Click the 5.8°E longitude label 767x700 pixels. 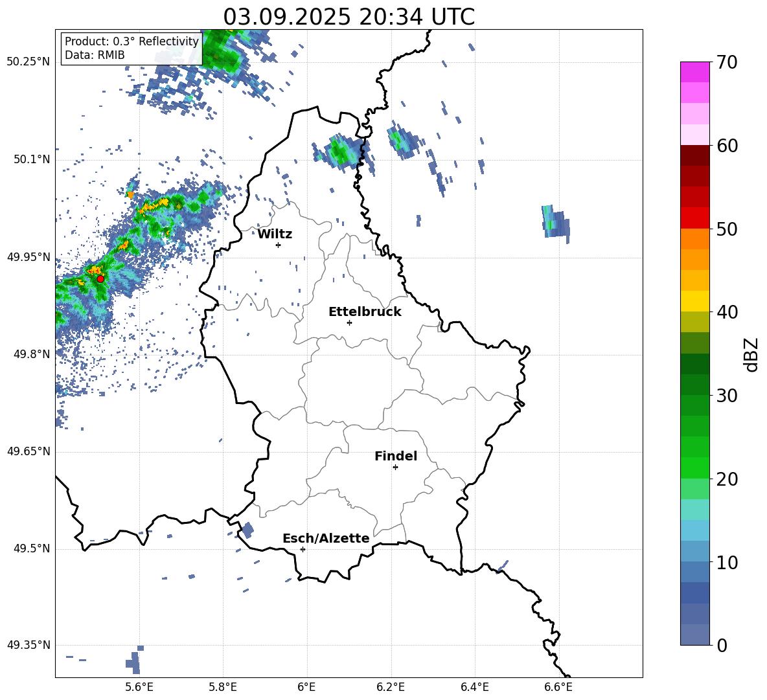point(223,687)
